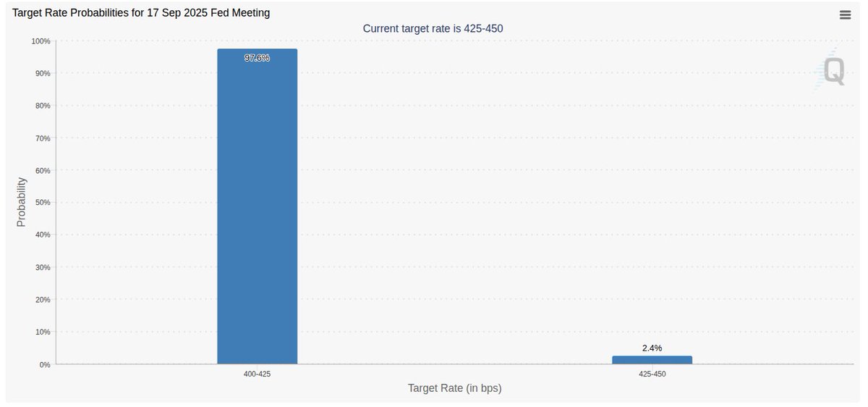Image resolution: width=868 pixels, height=407 pixels.
Task: Click the 60% y-axis tick label
Action: pos(43,170)
